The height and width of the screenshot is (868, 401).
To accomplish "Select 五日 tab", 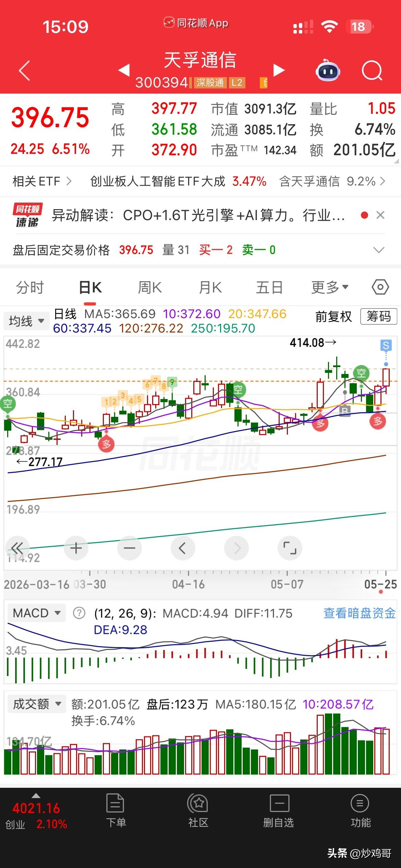I will (269, 287).
